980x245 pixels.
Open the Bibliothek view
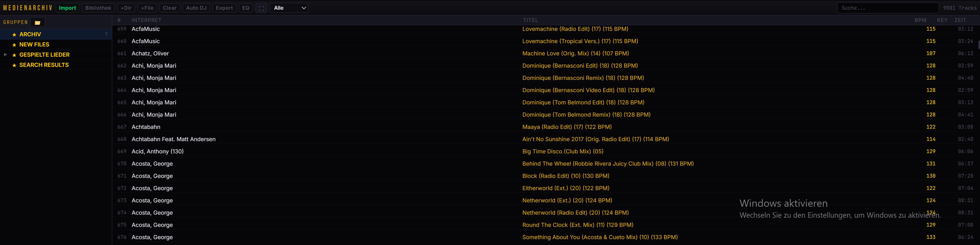pyautogui.click(x=98, y=8)
